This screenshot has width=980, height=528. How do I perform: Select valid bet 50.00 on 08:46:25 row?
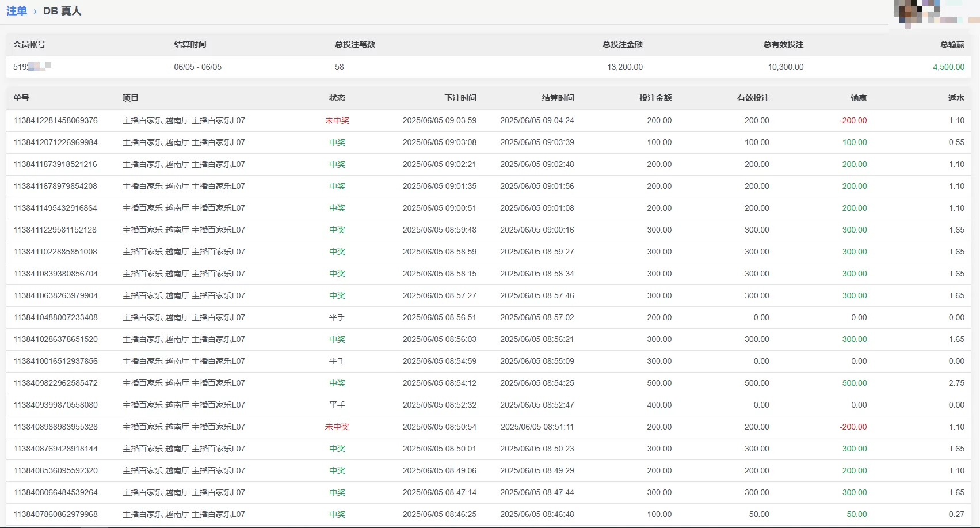[759, 514]
